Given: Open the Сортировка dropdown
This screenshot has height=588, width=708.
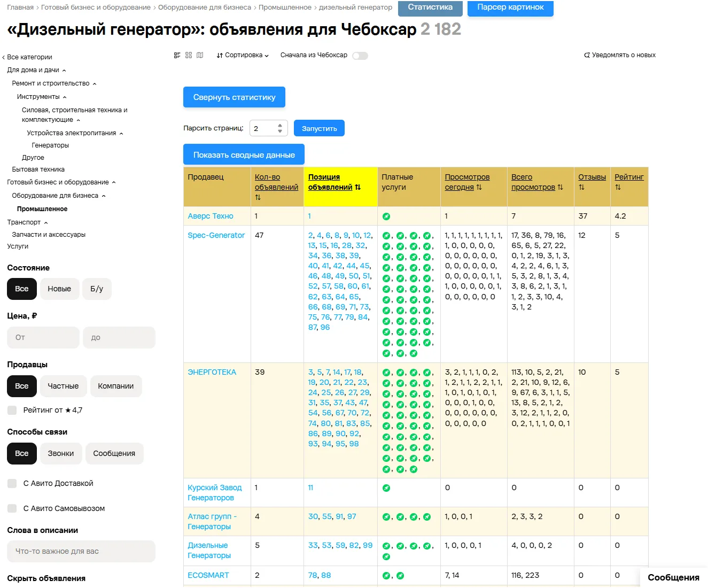Looking at the screenshot, I should pos(243,55).
